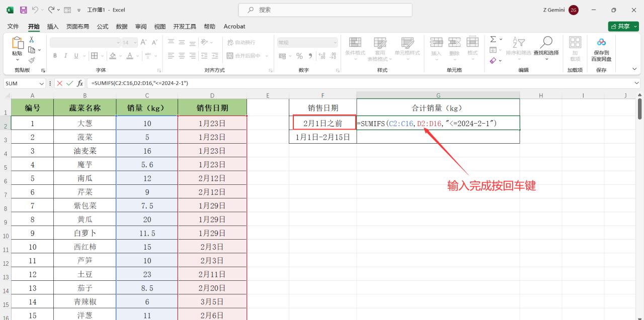644x320 pixels.
Task: Open 单元格样式 cell styles gallery
Action: (x=407, y=49)
